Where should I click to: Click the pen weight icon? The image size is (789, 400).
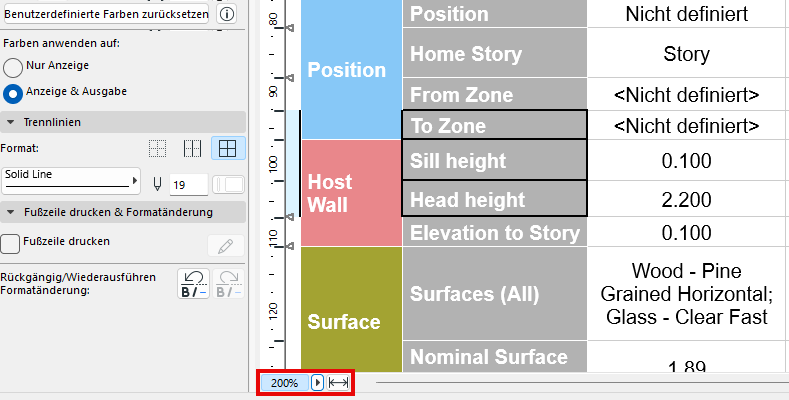[x=158, y=184]
